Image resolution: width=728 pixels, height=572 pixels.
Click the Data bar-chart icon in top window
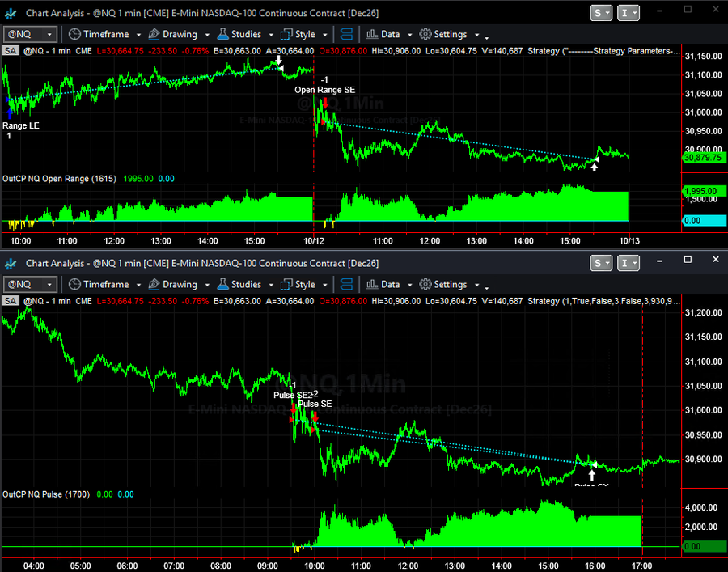(x=372, y=34)
